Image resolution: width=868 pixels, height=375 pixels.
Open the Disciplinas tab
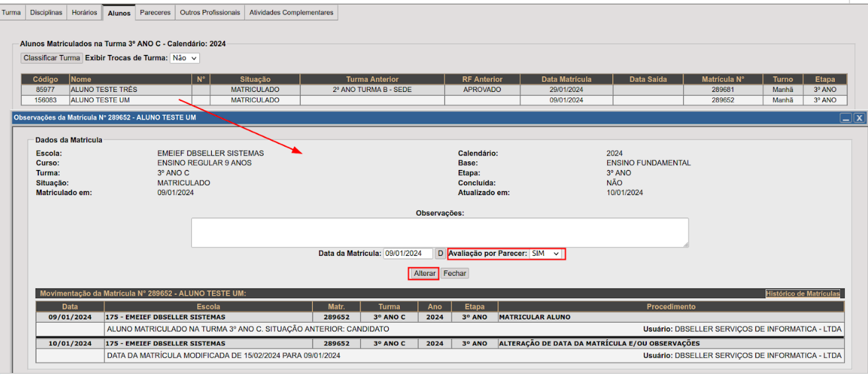point(46,13)
